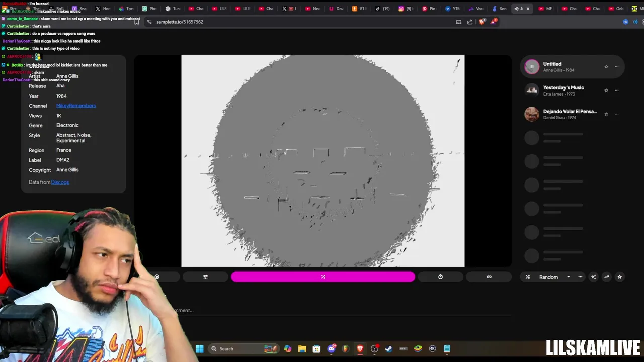Select Yesterday's Music waveform thumbnail
This screenshot has height=362, width=644.
[x=532, y=90]
